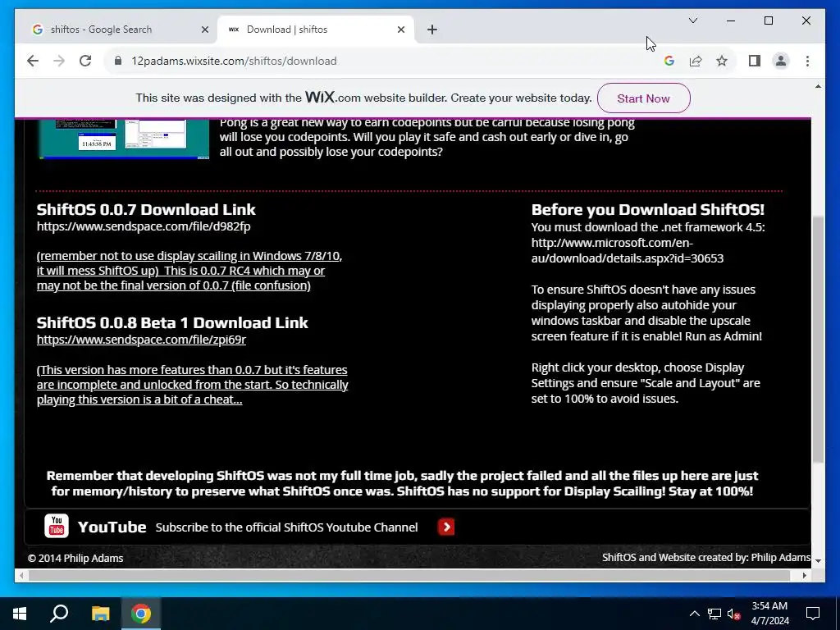This screenshot has width=840, height=630.
Task: Click the forward navigation arrow
Action: [x=59, y=61]
